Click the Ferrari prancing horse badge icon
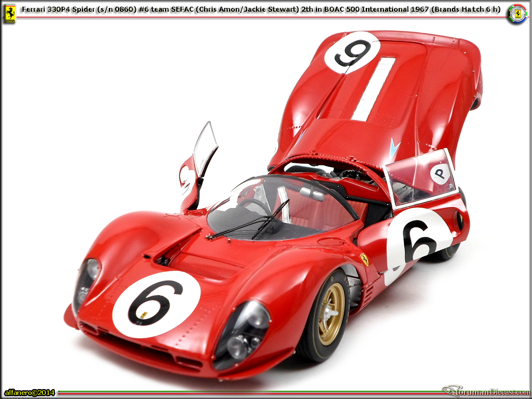The width and height of the screenshot is (532, 399). tap(10, 14)
